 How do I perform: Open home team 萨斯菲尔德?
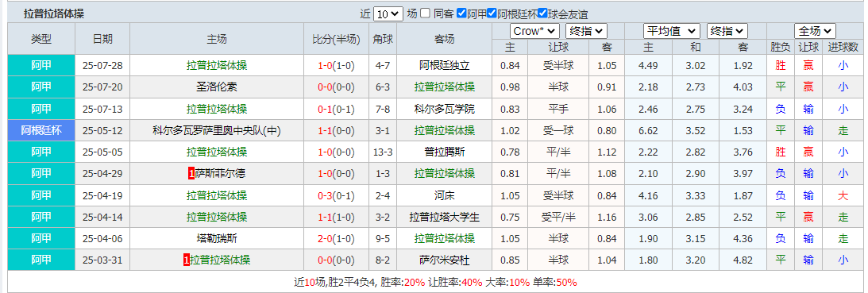(x=220, y=174)
